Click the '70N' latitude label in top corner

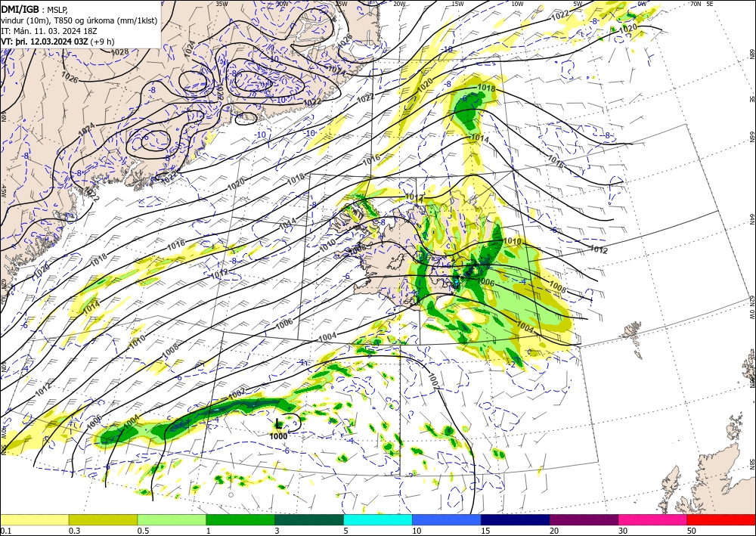(x=696, y=4)
